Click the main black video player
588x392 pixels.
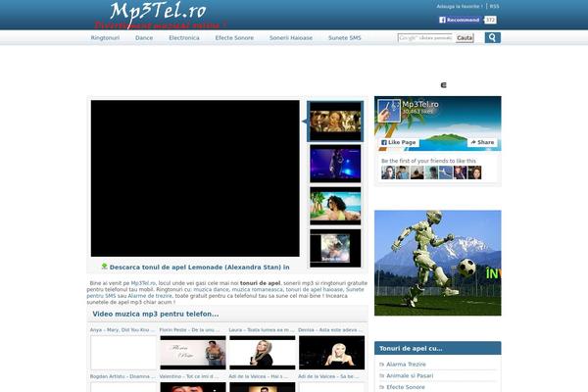point(195,178)
